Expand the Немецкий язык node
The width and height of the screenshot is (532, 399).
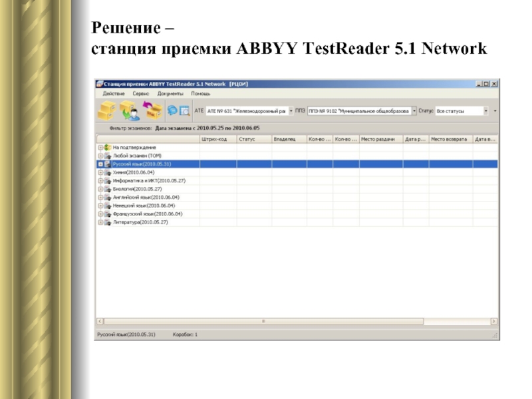(100, 205)
